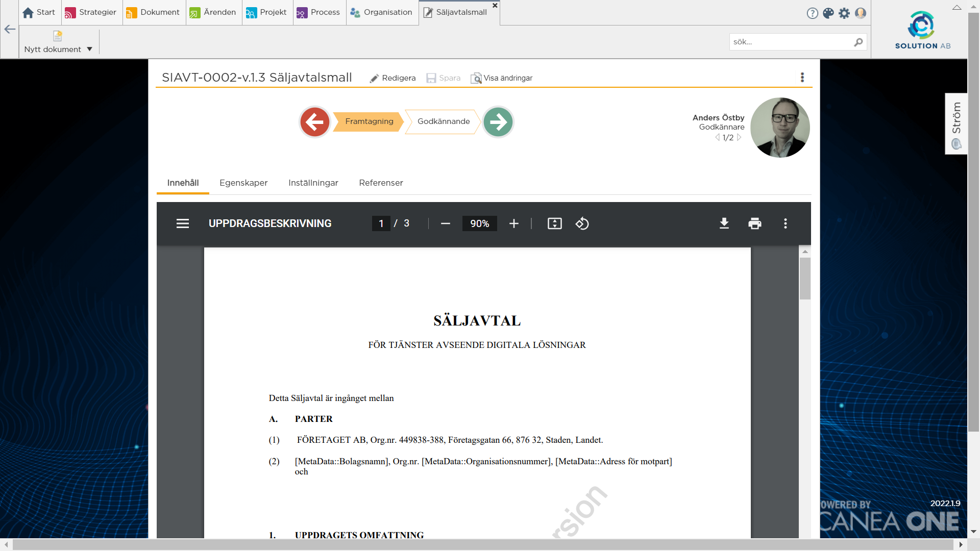
Task: Click the green next workflow step arrow
Action: [498, 122]
